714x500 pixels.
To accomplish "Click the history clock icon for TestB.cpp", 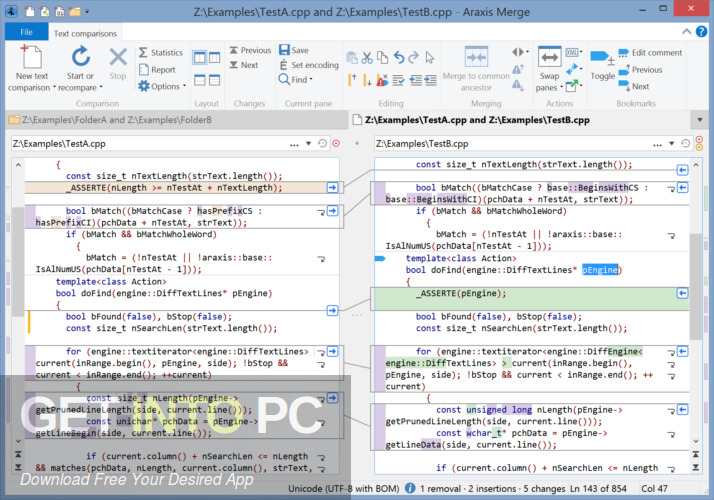I will 685,143.
